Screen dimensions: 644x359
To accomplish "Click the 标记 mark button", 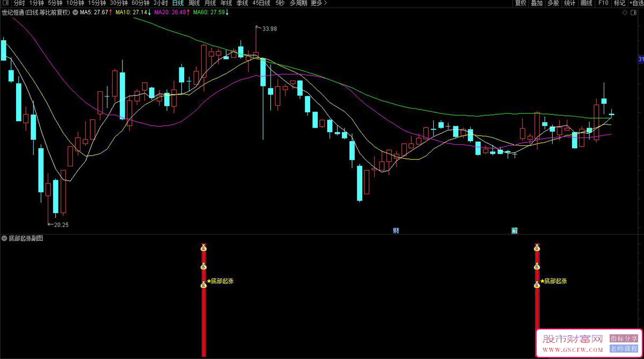I will click(x=619, y=3).
